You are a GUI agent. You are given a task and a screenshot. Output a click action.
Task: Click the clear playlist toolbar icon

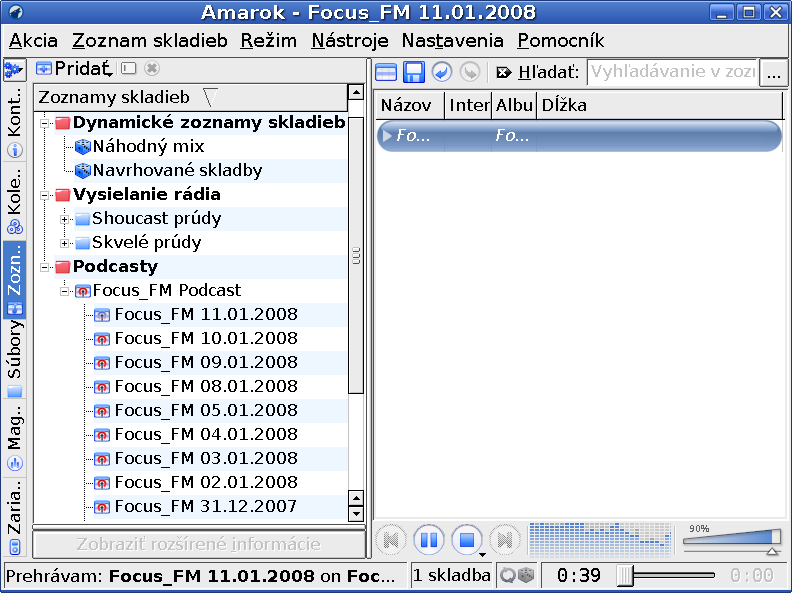click(386, 72)
